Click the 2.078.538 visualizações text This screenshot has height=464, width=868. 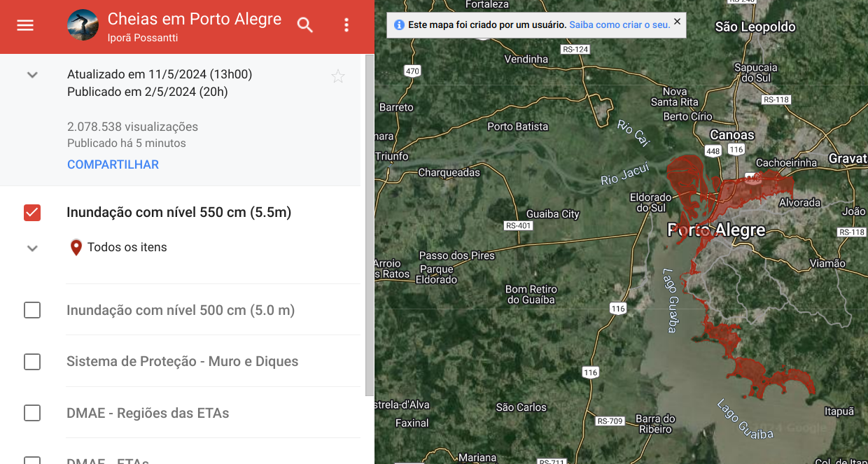pos(132,127)
